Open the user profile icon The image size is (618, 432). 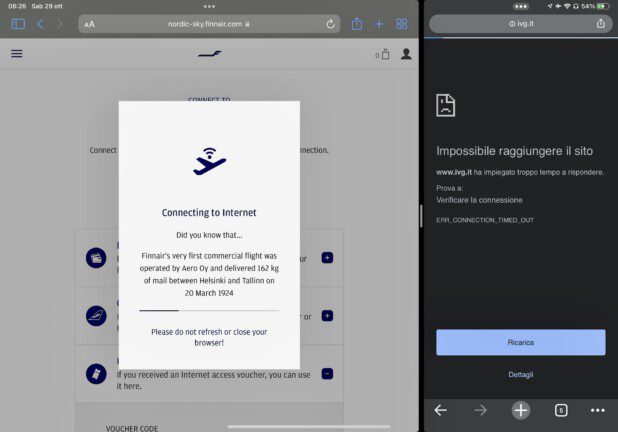406,54
